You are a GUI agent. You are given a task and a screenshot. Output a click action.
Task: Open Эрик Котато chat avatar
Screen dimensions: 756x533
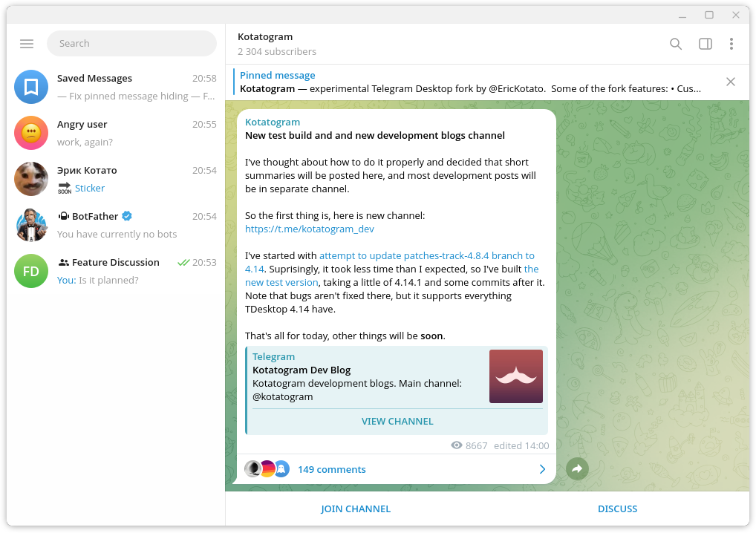[31, 179]
